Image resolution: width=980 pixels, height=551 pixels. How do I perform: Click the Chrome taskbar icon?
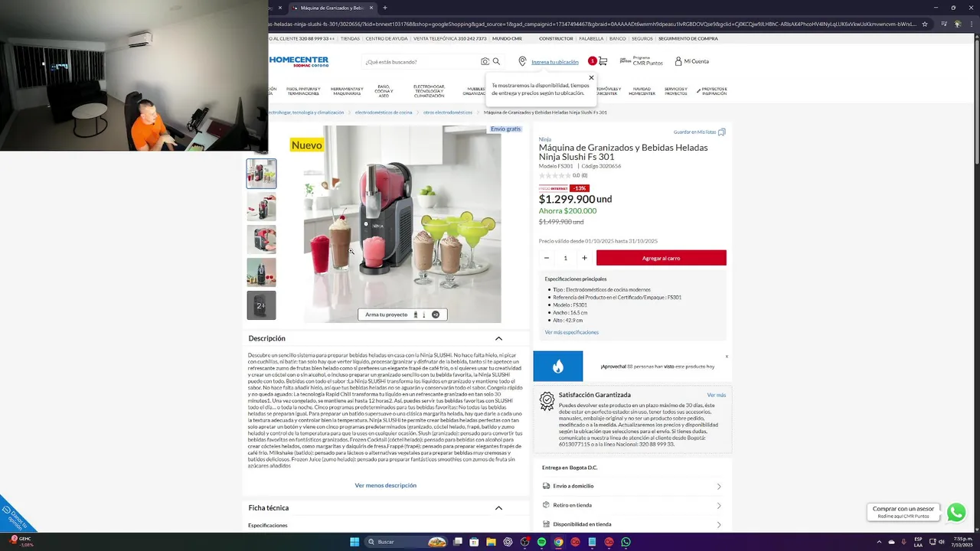tap(558, 542)
